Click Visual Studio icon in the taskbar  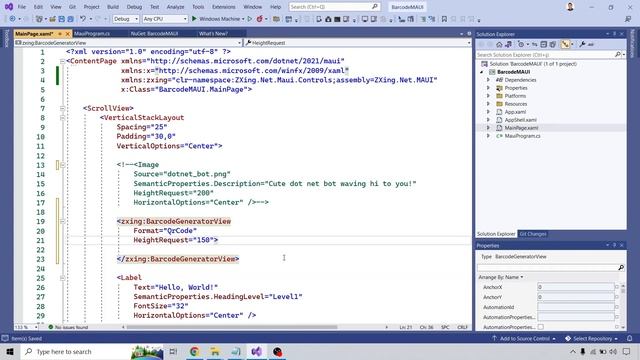(256, 351)
